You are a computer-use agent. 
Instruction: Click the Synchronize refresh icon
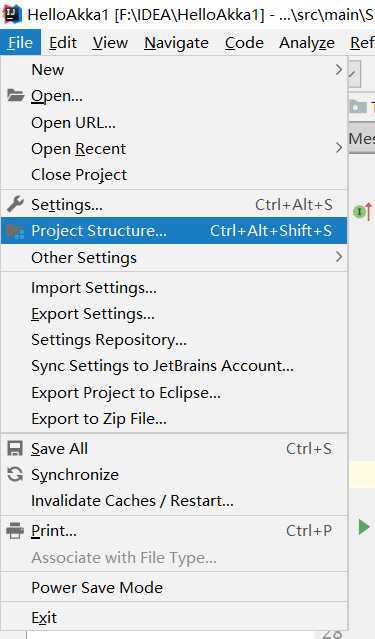click(15, 475)
